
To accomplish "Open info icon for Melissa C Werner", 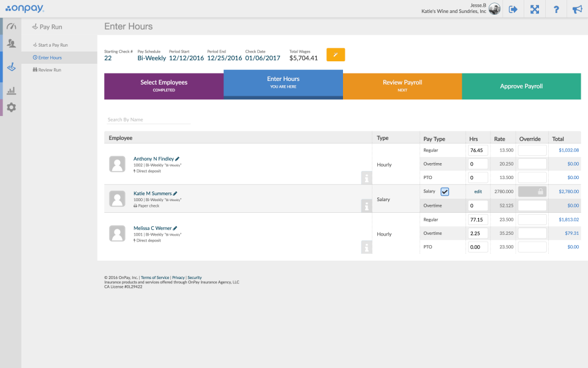I will pos(366,247).
